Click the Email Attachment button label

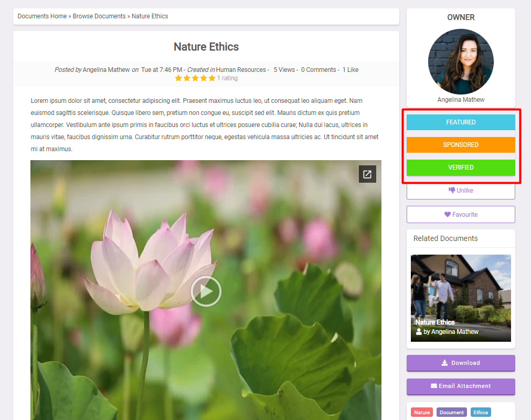point(465,386)
